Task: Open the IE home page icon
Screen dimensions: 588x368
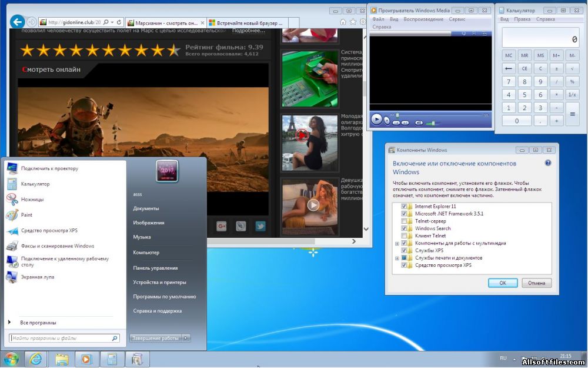Action: pyautogui.click(x=343, y=22)
